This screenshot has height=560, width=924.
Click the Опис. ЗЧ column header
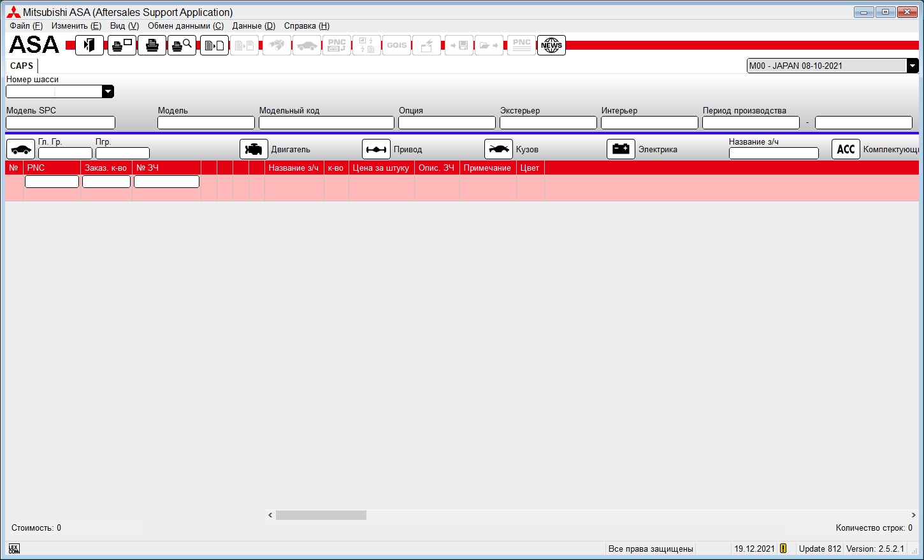(x=437, y=168)
